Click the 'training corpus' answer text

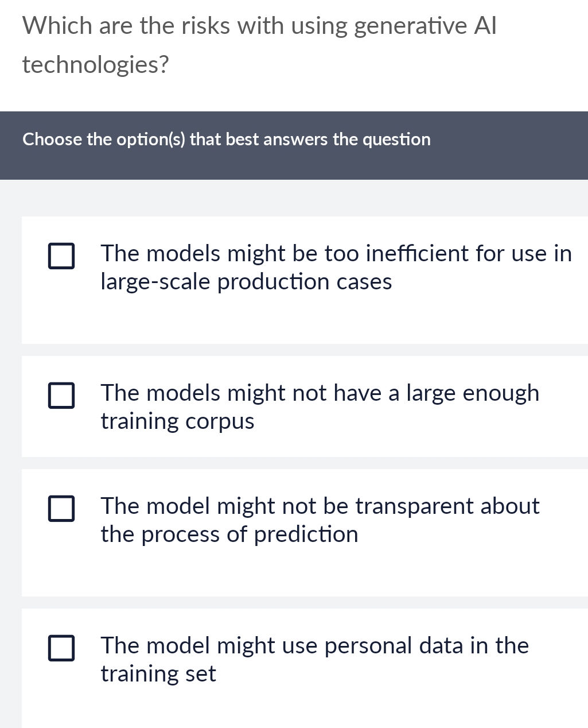[177, 421]
